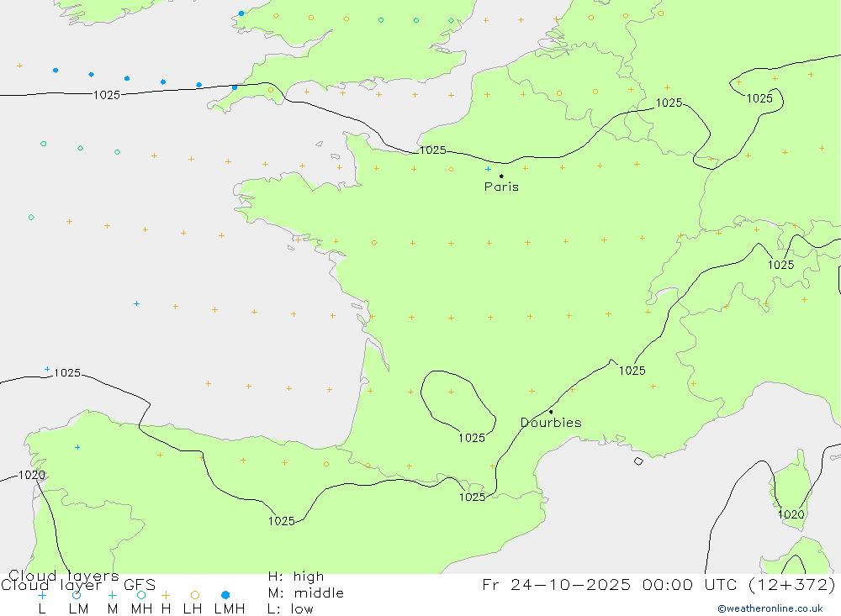Open the weatheronline.co.uk copyright link
This screenshot has width=841, height=616.
pos(770,608)
